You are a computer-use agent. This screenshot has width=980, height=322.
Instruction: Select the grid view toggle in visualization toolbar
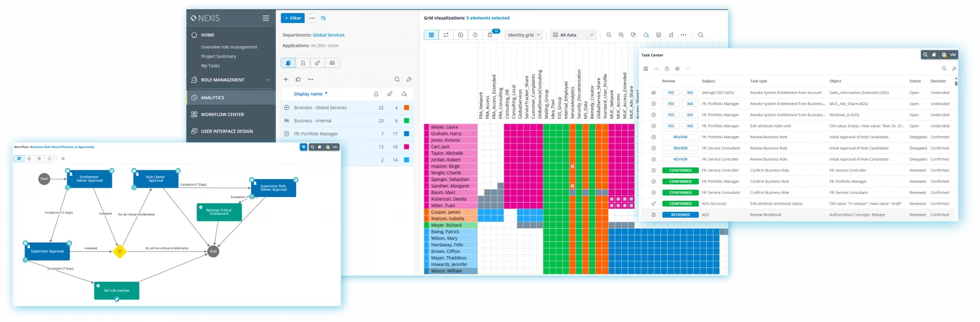[x=431, y=35]
